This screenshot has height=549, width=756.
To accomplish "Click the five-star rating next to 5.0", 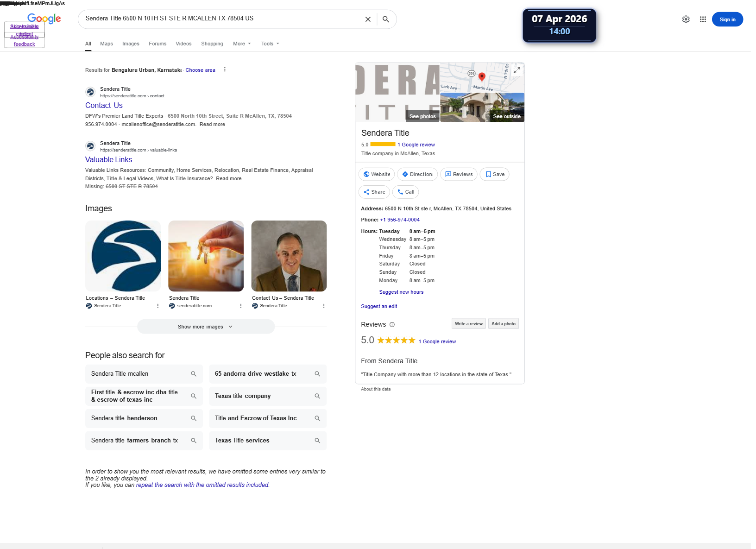I will [x=396, y=341].
